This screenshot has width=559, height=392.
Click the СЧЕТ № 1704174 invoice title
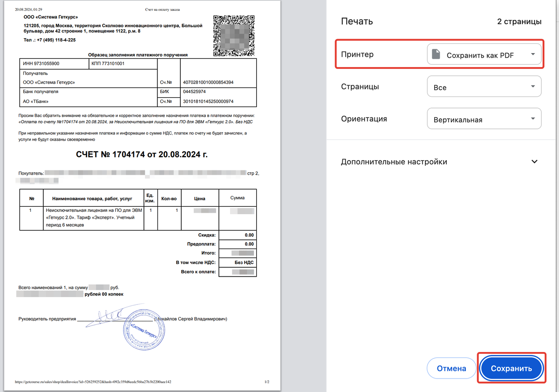point(142,155)
